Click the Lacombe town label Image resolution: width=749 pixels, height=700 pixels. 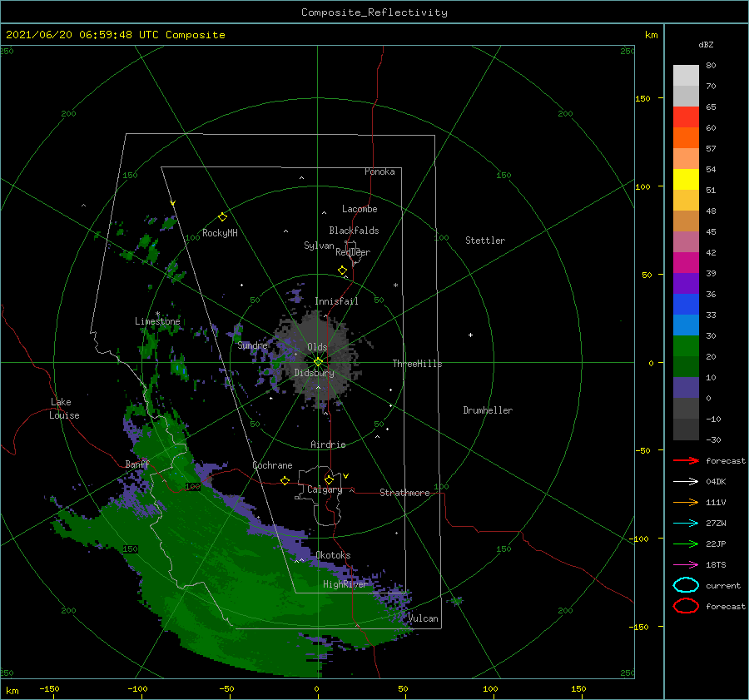pyautogui.click(x=360, y=209)
